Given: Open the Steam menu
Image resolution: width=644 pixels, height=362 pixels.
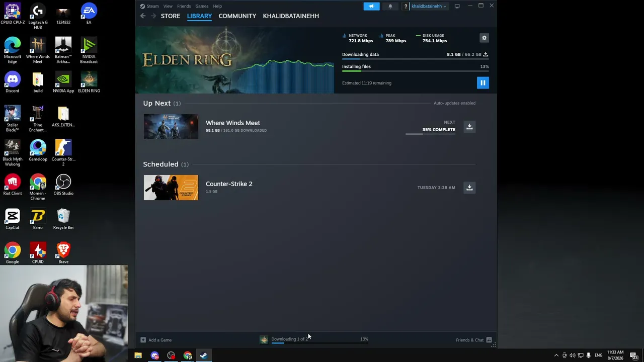Looking at the screenshot, I should (x=149, y=7).
